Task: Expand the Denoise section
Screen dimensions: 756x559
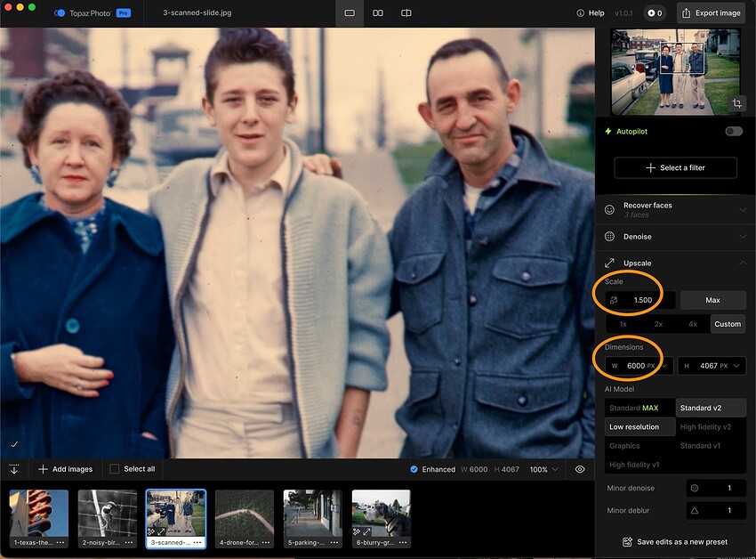Action: point(744,237)
